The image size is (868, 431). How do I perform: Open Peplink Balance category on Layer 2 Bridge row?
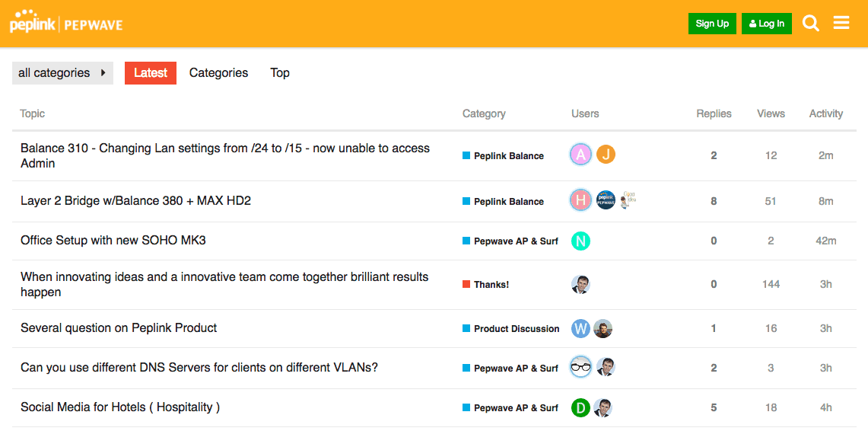[503, 201]
